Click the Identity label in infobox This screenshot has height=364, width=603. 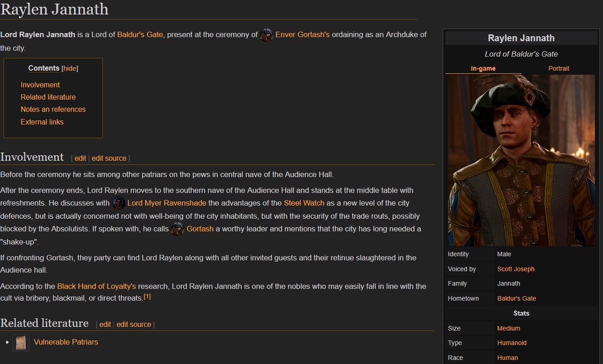click(458, 254)
